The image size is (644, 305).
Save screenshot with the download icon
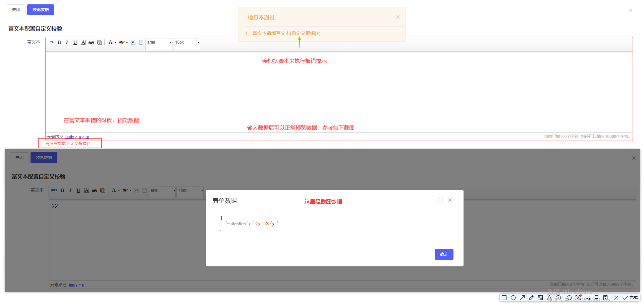point(587,298)
